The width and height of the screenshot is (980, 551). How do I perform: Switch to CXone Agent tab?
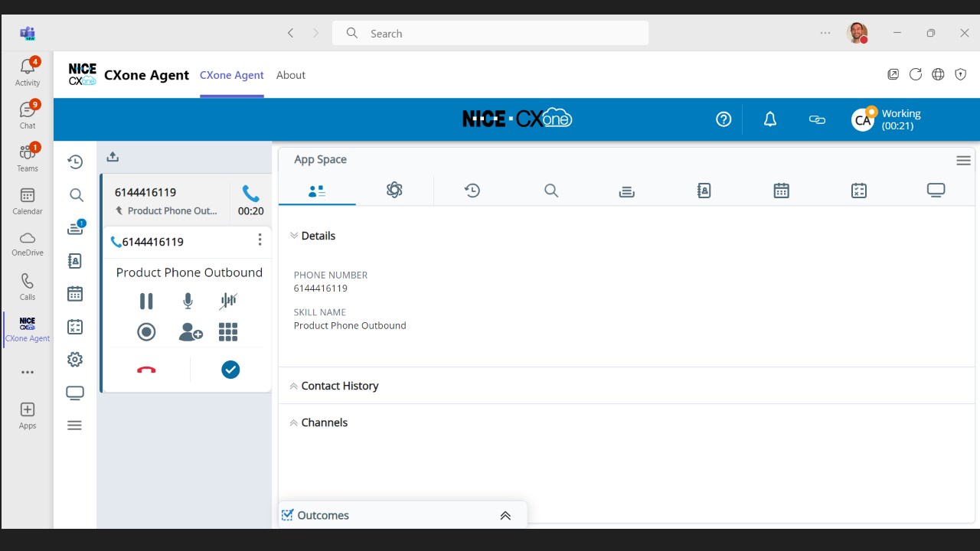(232, 75)
